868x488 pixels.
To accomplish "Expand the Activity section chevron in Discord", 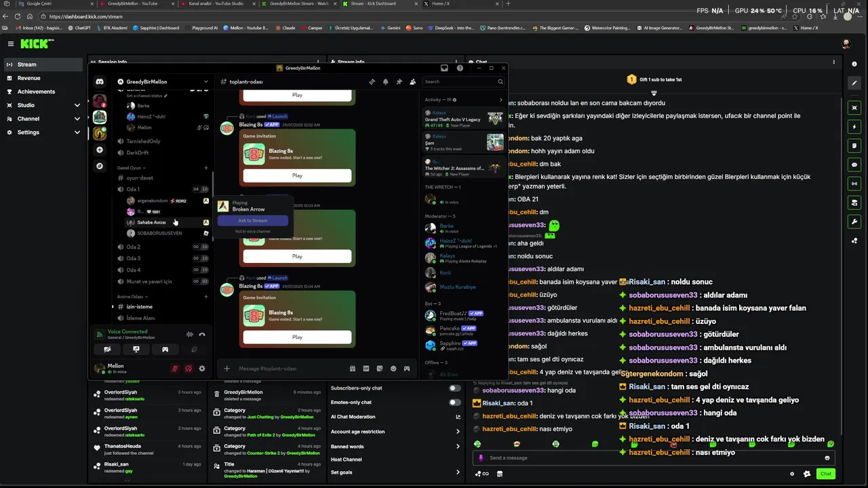I will pos(501,100).
